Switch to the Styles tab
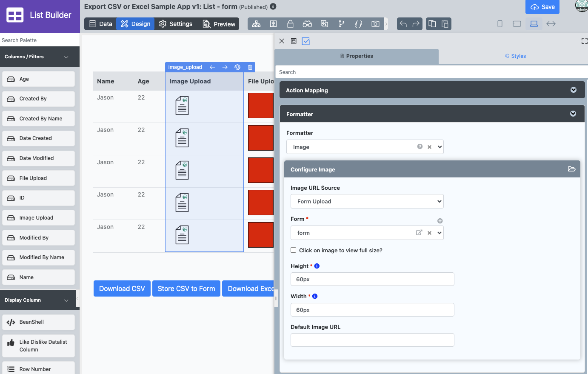Image resolution: width=588 pixels, height=374 pixels. pyautogui.click(x=515, y=56)
